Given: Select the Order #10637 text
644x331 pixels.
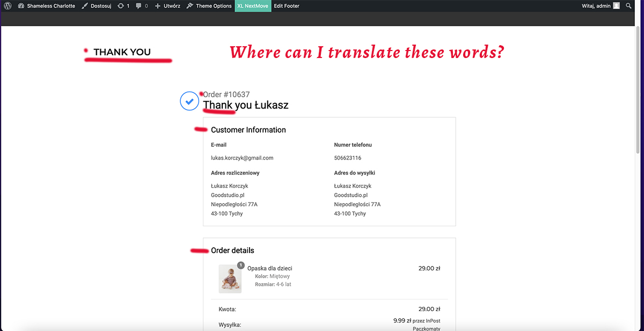Looking at the screenshot, I should [x=226, y=95].
